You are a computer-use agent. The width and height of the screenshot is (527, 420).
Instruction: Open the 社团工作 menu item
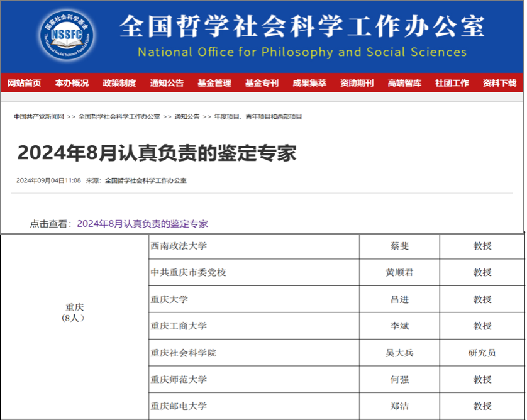451,82
